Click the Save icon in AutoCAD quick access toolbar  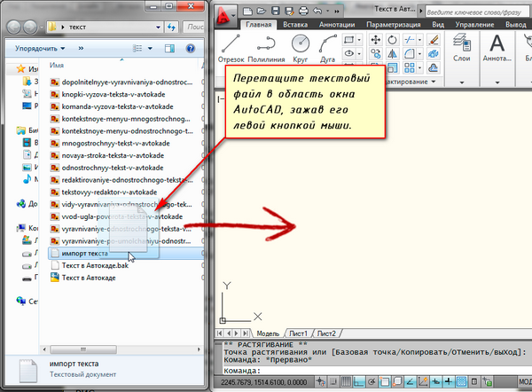(x=275, y=12)
